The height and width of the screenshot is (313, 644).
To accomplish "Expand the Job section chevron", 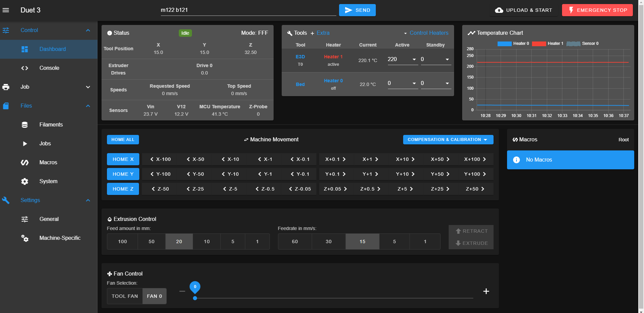I will pyautogui.click(x=88, y=87).
